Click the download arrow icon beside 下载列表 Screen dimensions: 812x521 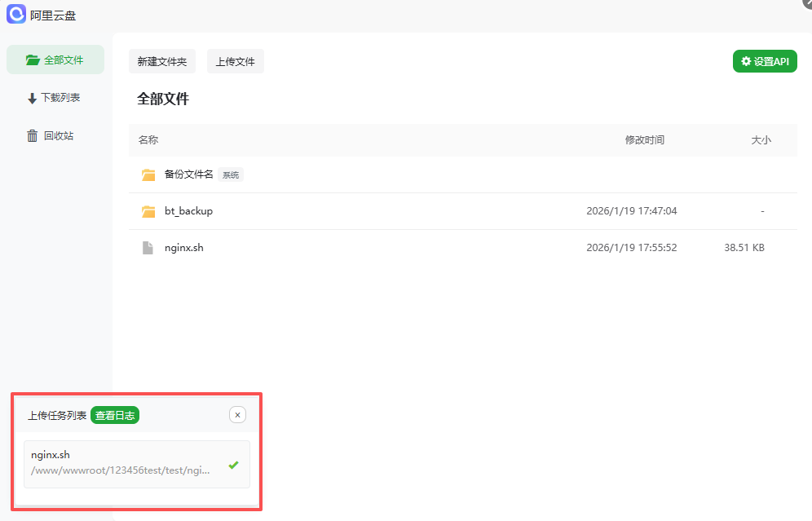pos(30,97)
